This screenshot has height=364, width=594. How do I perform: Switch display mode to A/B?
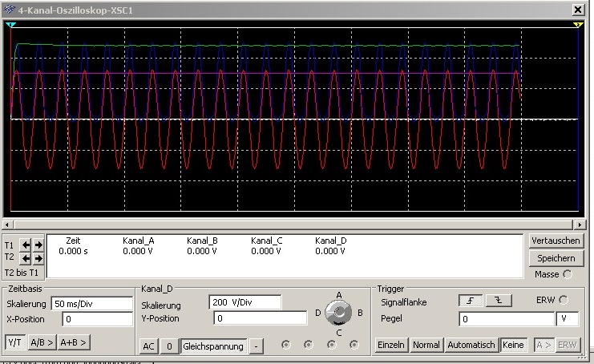tap(41, 342)
